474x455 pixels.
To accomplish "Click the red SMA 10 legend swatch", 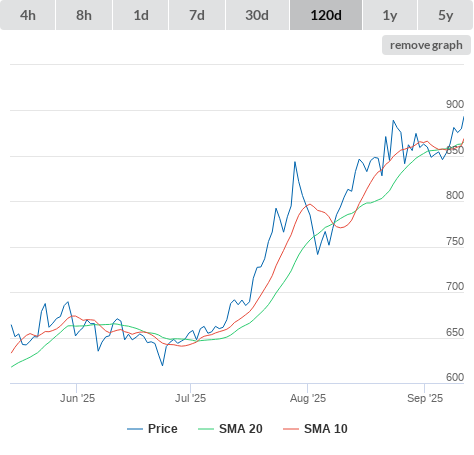I will (x=291, y=429).
